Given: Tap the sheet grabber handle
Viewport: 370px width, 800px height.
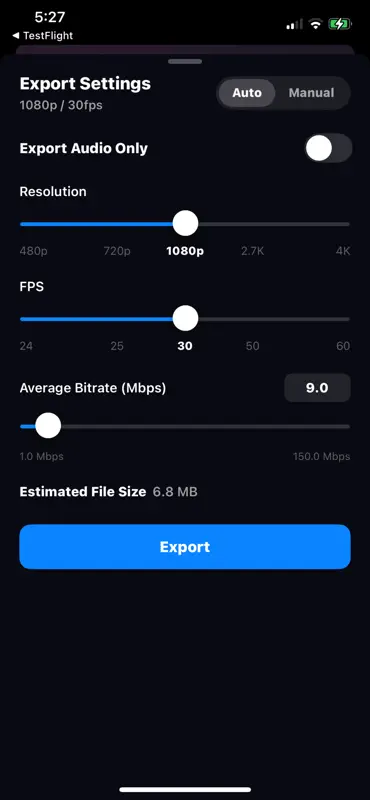Looking at the screenshot, I should (185, 62).
